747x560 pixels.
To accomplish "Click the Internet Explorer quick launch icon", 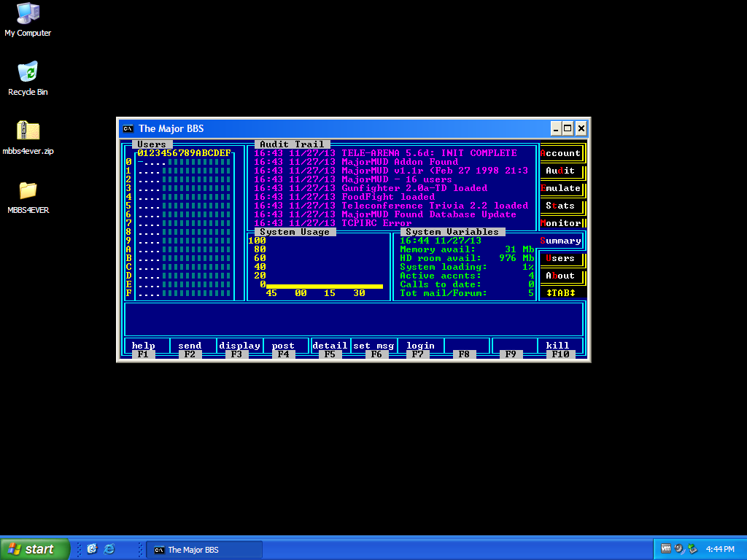I will click(109, 549).
